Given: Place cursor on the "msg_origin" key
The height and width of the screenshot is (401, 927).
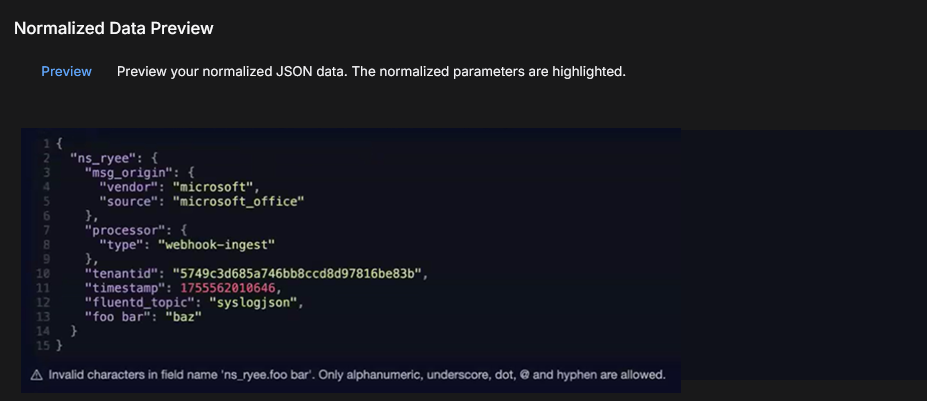Looking at the screenshot, I should point(127,172).
